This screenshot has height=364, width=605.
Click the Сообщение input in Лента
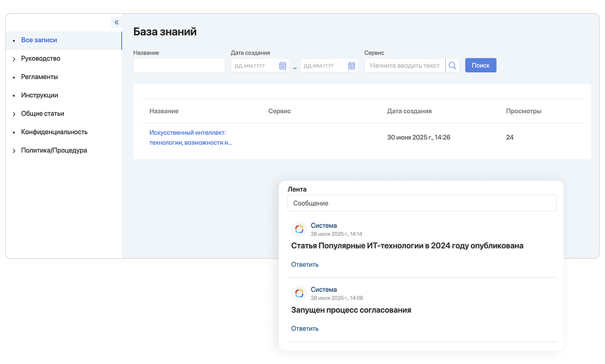pos(422,204)
